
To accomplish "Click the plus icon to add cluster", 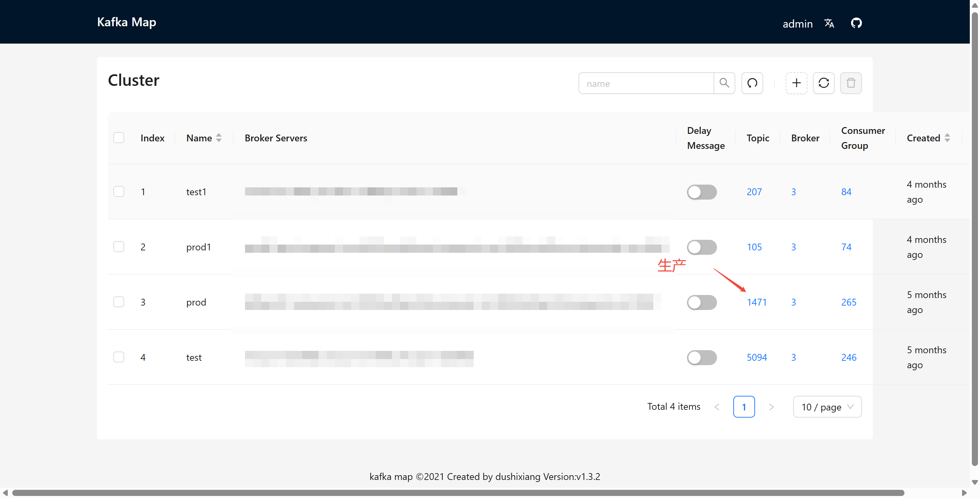I will 796,83.
